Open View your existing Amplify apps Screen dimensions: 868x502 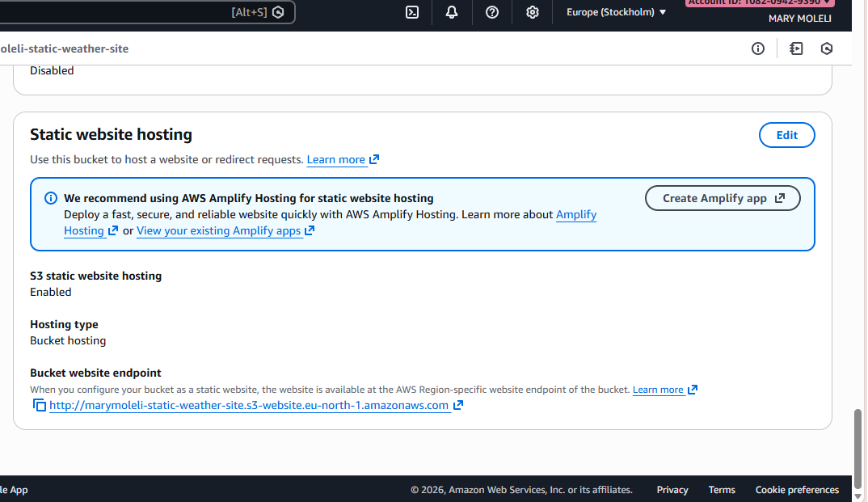click(219, 230)
